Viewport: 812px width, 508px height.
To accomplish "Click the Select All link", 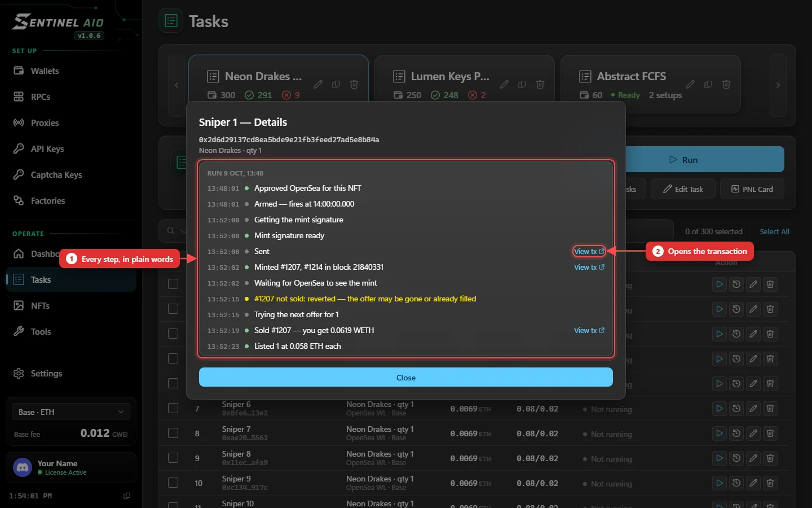I will (x=774, y=231).
